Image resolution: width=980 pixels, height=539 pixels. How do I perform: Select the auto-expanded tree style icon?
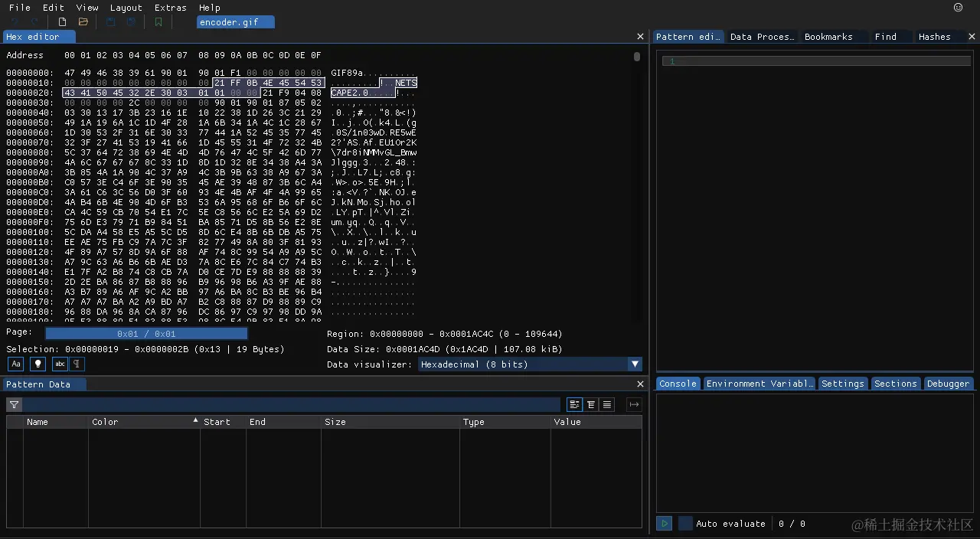click(x=590, y=404)
